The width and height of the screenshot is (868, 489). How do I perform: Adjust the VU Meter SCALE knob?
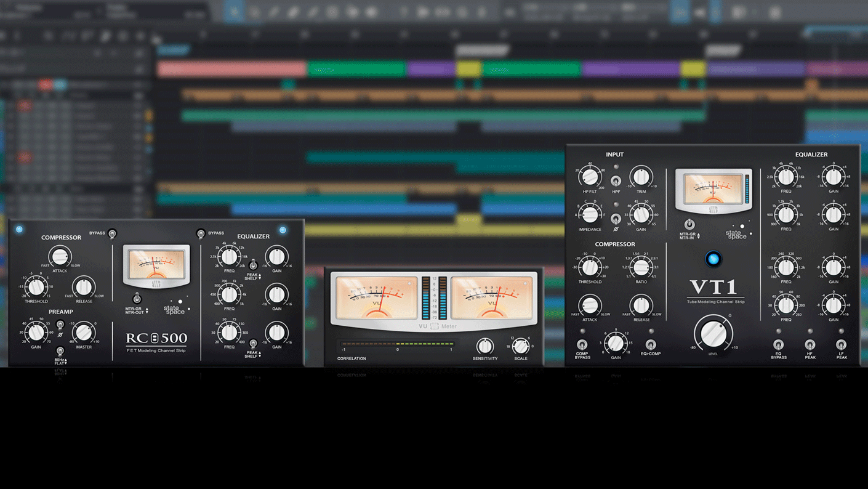(521, 346)
